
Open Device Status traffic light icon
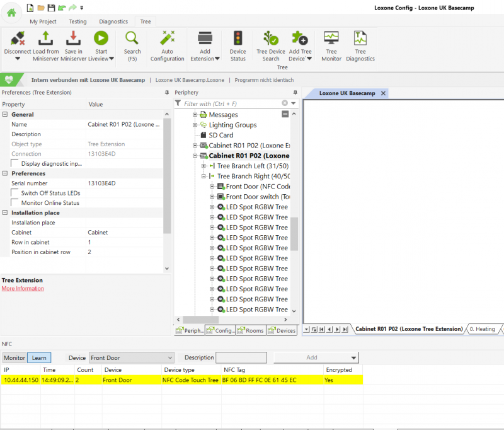238,38
